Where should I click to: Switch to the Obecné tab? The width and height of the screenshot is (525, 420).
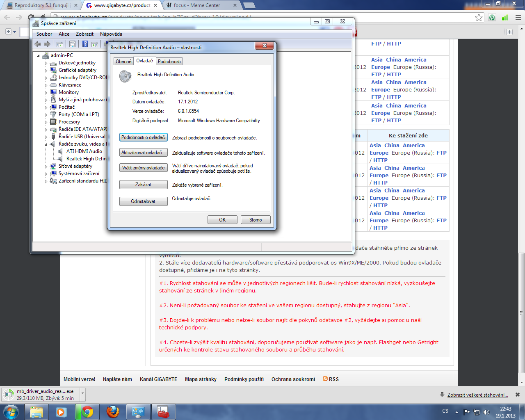[124, 62]
